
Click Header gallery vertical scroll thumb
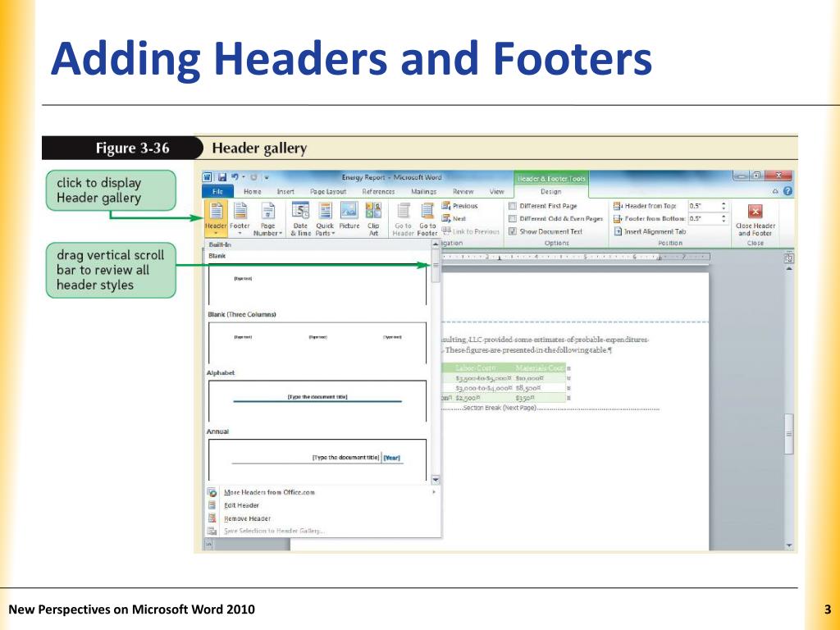(436, 266)
